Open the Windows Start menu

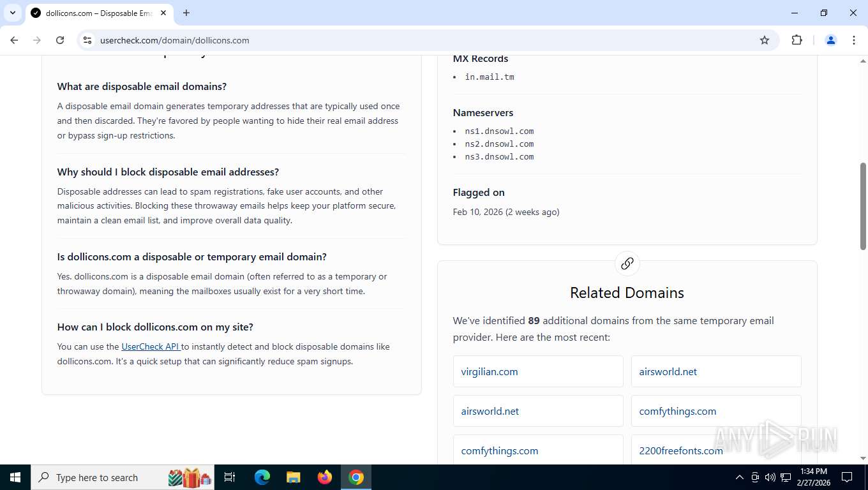(15, 477)
